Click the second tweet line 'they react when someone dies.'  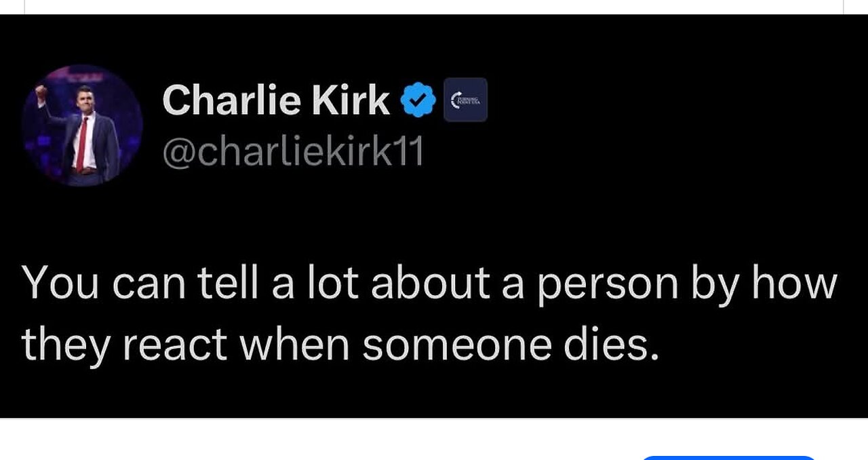pyautogui.click(x=340, y=345)
